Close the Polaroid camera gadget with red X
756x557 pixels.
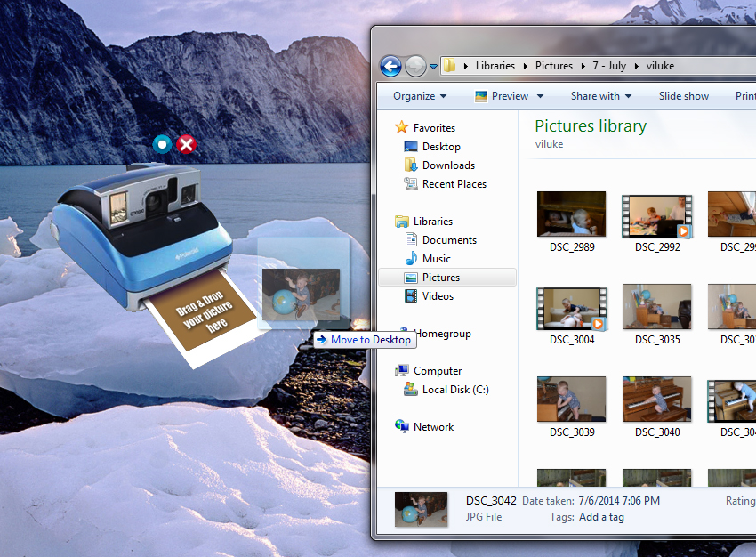185,143
